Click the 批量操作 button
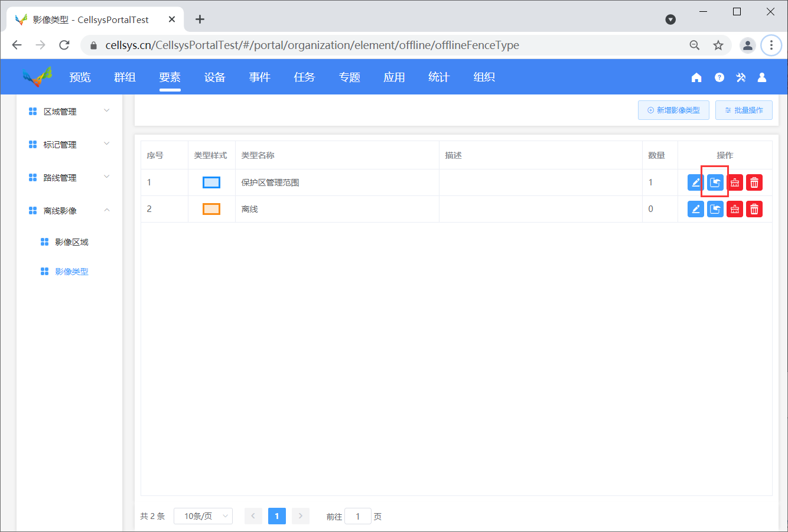The image size is (788, 532). click(x=744, y=110)
